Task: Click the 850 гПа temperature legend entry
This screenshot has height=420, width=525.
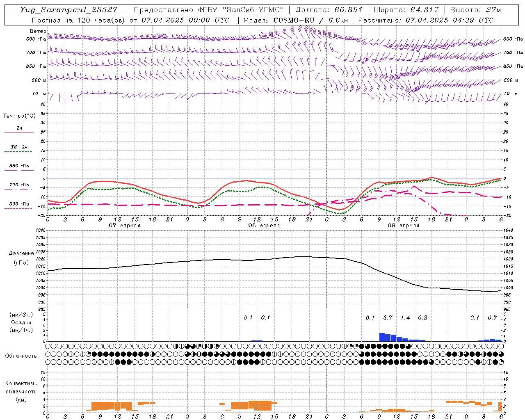Action: pos(19,166)
